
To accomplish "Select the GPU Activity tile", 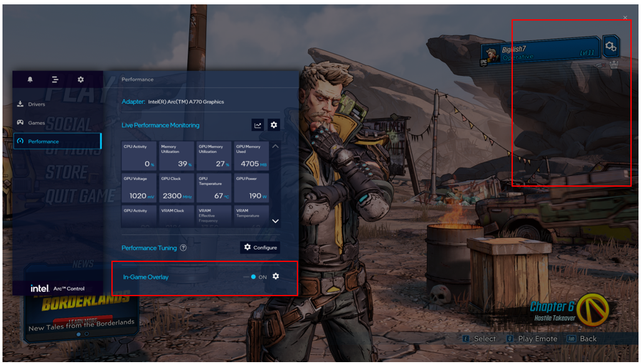I will (139, 217).
